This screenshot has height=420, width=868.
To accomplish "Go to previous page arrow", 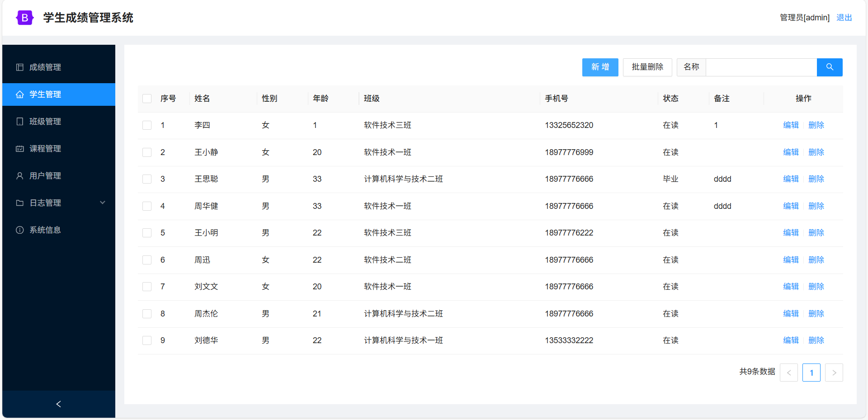I will click(789, 373).
